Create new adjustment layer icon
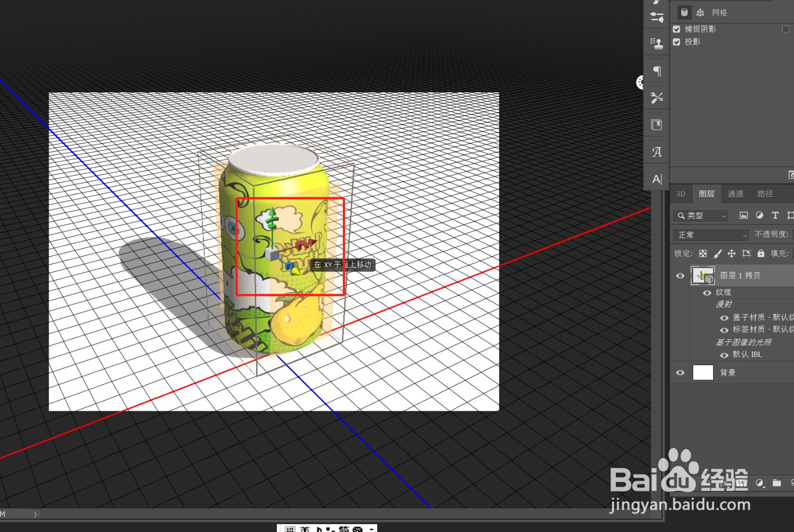794x532 pixels. (x=760, y=482)
